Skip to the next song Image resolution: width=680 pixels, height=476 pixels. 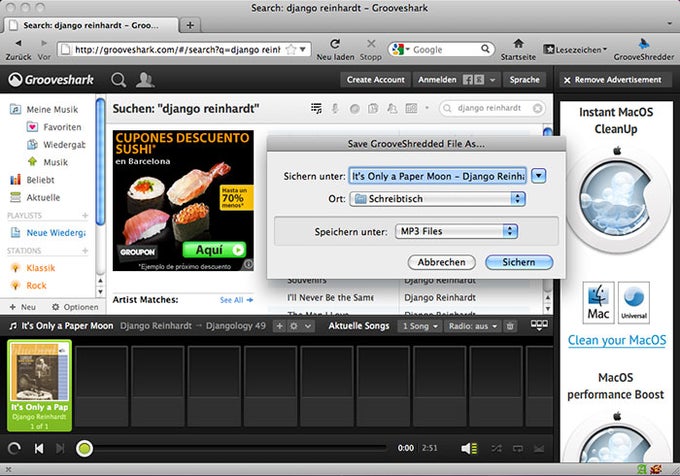pyautogui.click(x=60, y=448)
